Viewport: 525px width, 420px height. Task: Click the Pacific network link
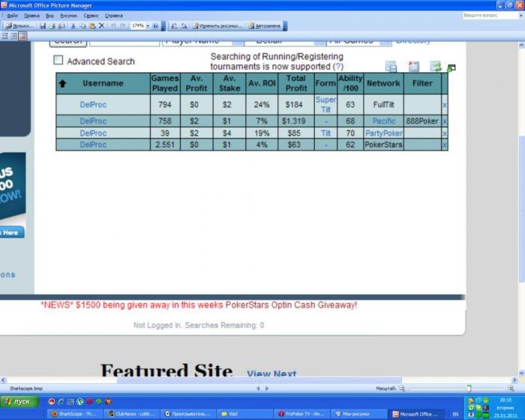384,121
